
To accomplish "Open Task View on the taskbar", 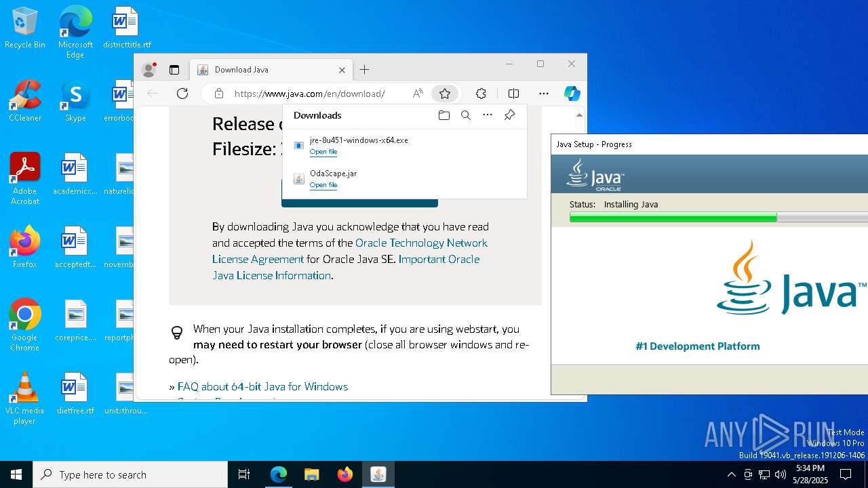I will pos(244,474).
